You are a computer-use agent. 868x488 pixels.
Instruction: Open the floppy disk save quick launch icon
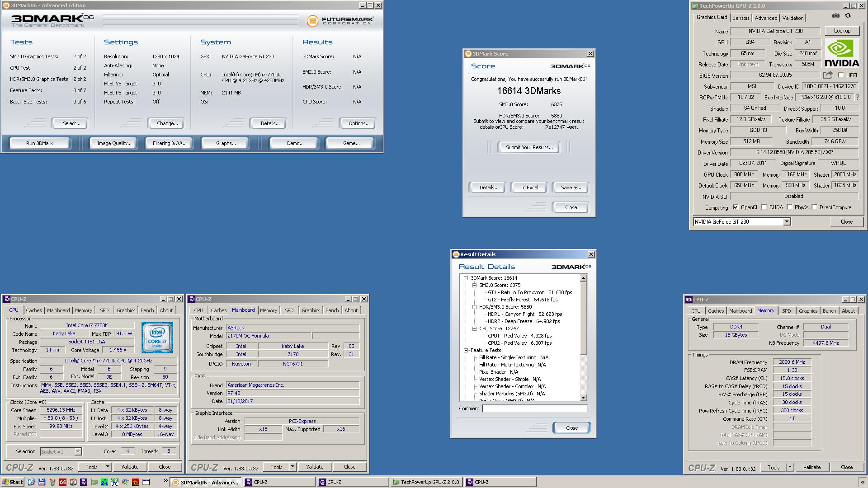tap(42, 482)
